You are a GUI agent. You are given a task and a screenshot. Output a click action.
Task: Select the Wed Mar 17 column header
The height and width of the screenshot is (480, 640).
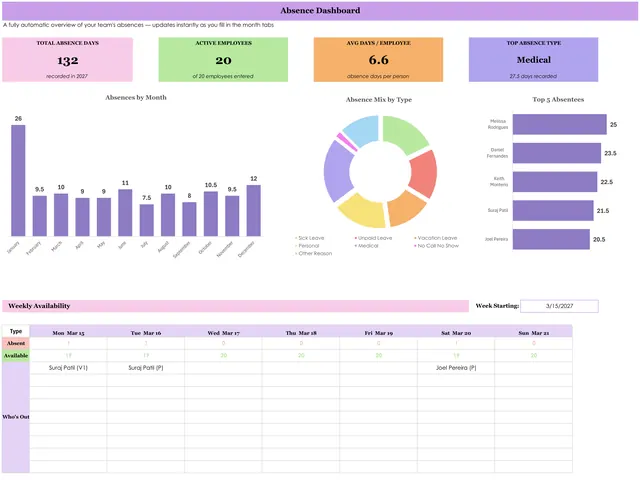(x=223, y=333)
